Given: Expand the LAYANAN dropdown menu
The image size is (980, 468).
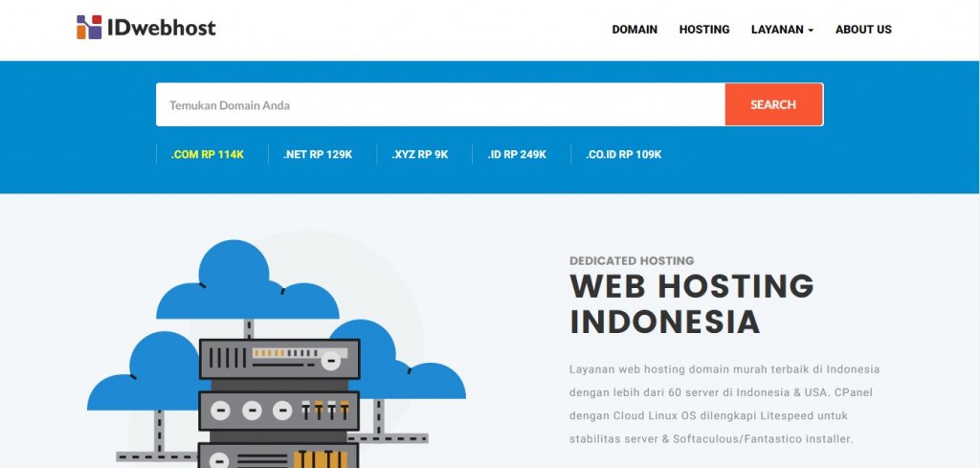Looking at the screenshot, I should [x=783, y=30].
